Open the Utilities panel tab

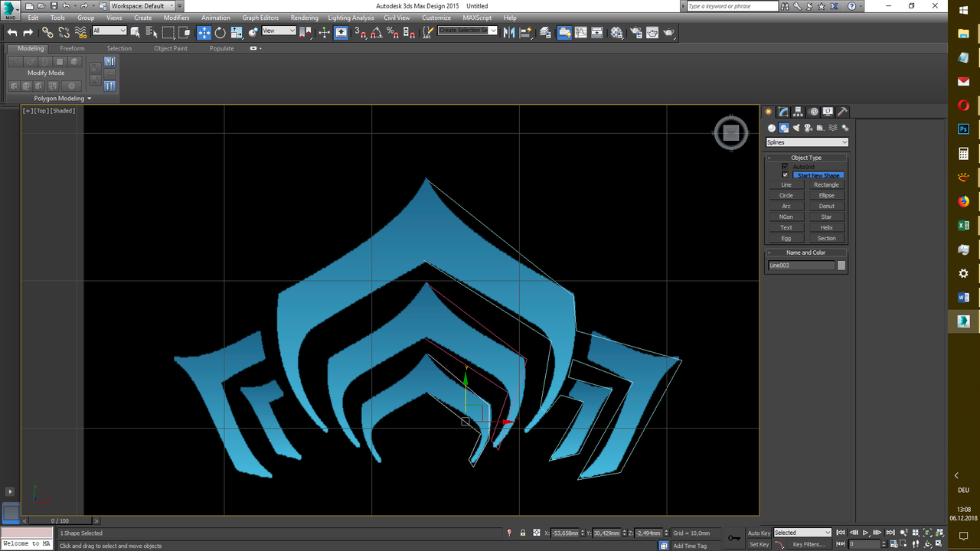coord(842,112)
